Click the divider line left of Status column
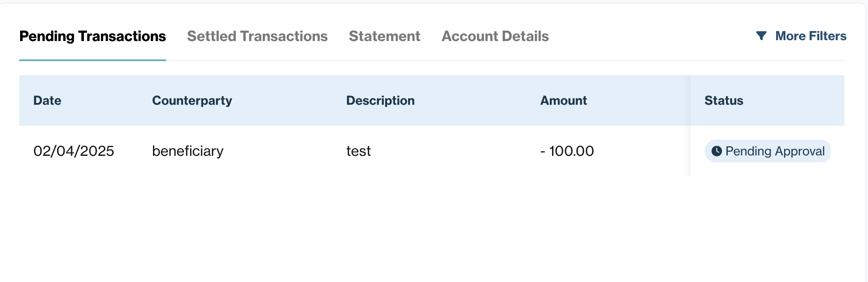 (x=690, y=126)
